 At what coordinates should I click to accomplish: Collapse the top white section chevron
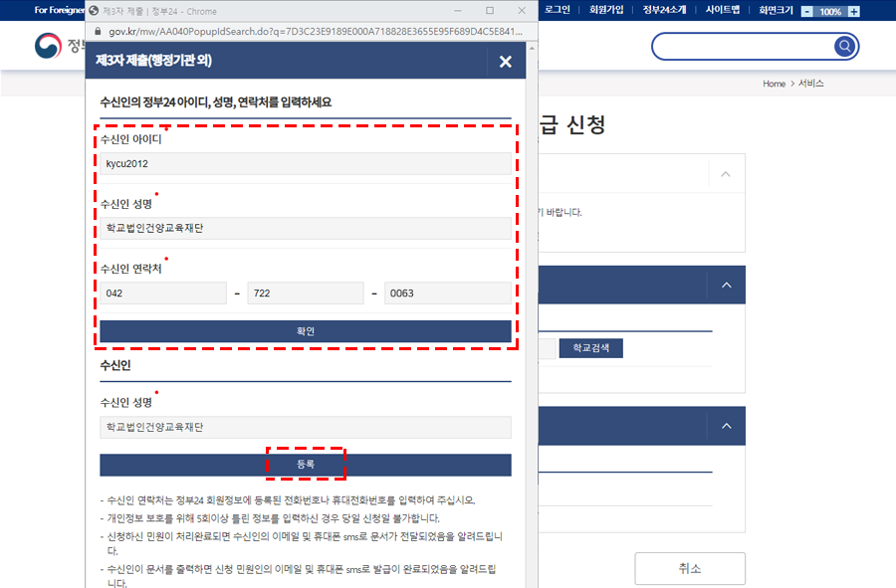tap(726, 174)
